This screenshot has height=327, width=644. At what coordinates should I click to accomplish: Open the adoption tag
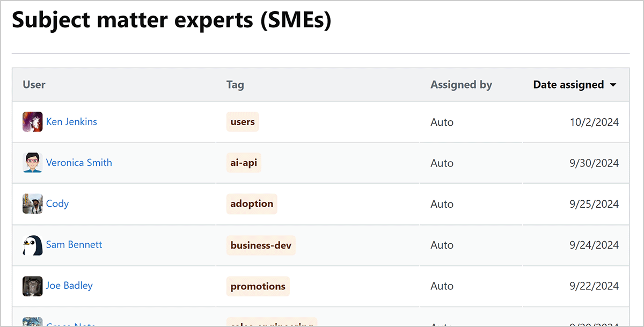click(252, 204)
